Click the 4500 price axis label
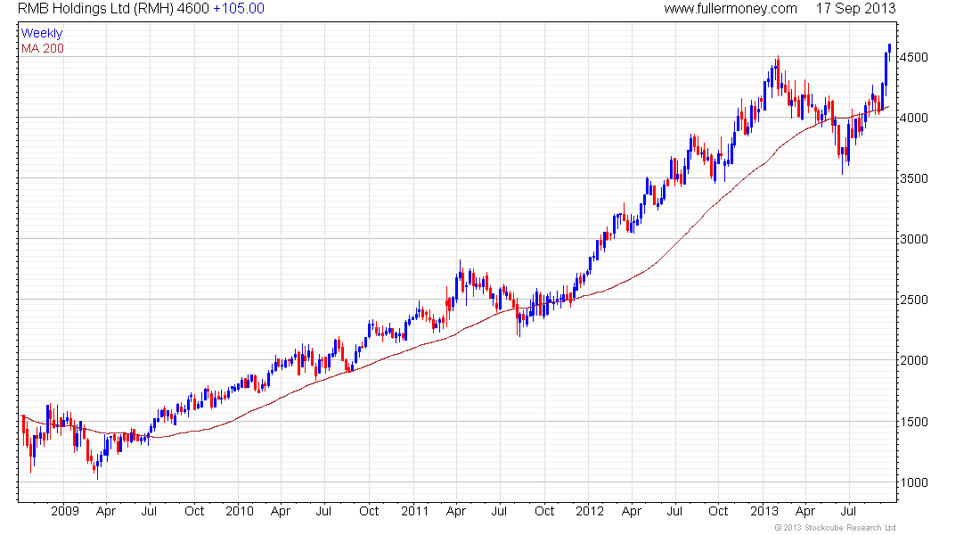 [x=914, y=58]
